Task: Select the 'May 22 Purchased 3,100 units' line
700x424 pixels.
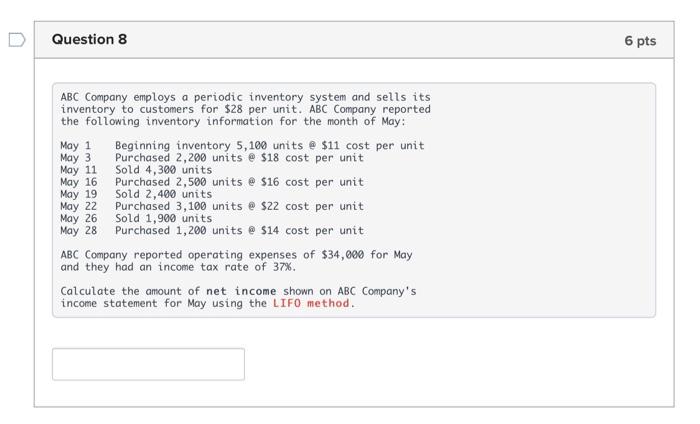Action: coord(212,206)
